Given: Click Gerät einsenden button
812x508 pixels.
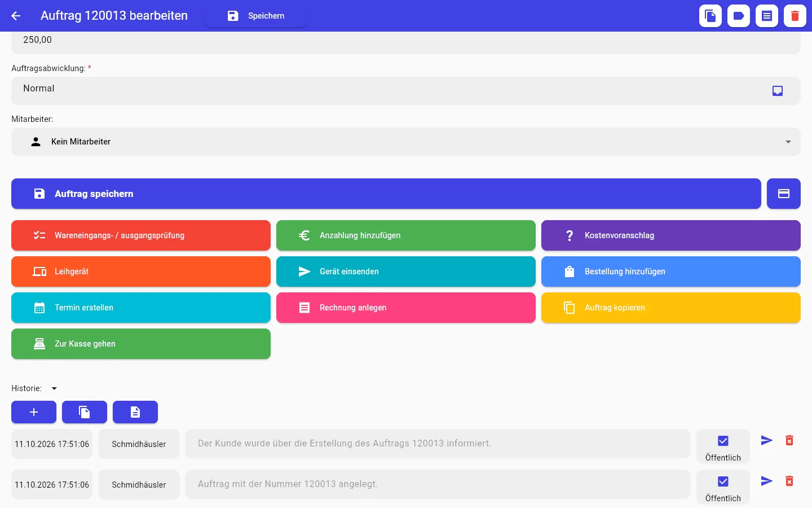Looking at the screenshot, I should 406,271.
